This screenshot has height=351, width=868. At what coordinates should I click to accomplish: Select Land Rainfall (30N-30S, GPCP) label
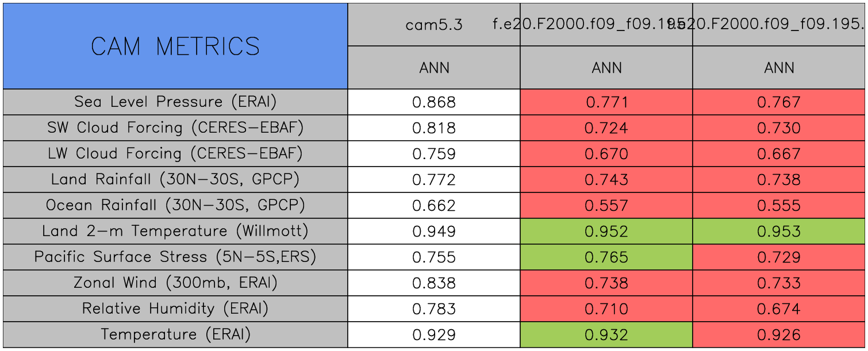[x=175, y=179]
